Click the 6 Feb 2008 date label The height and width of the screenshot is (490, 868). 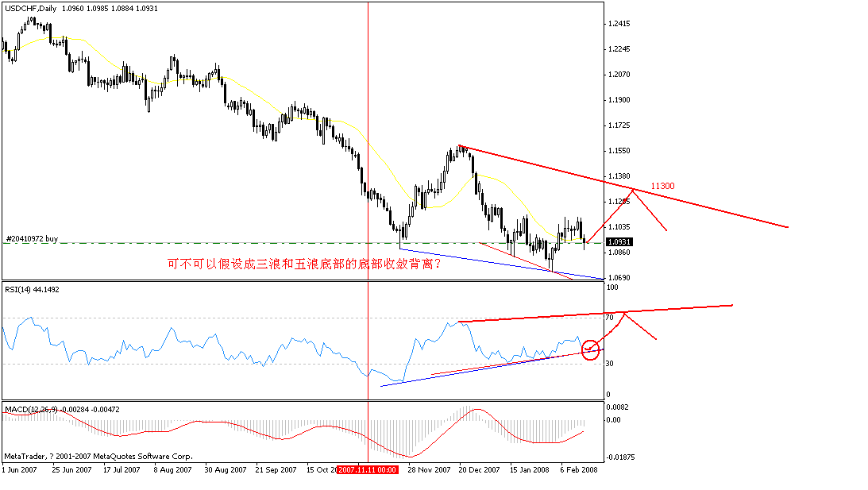pos(579,470)
